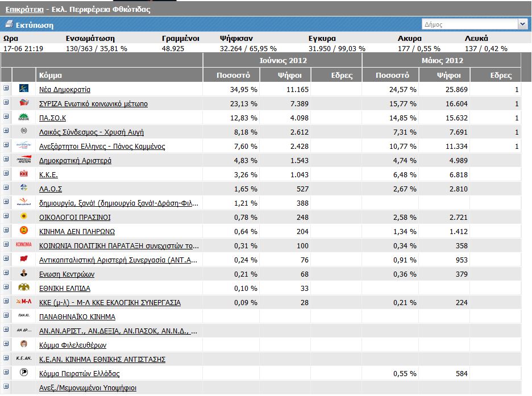The width and height of the screenshot is (532, 396).
Task: Open Ανεξάρτητοι Έλληνες - Πάνος Καμμένος link
Action: [x=102, y=147]
